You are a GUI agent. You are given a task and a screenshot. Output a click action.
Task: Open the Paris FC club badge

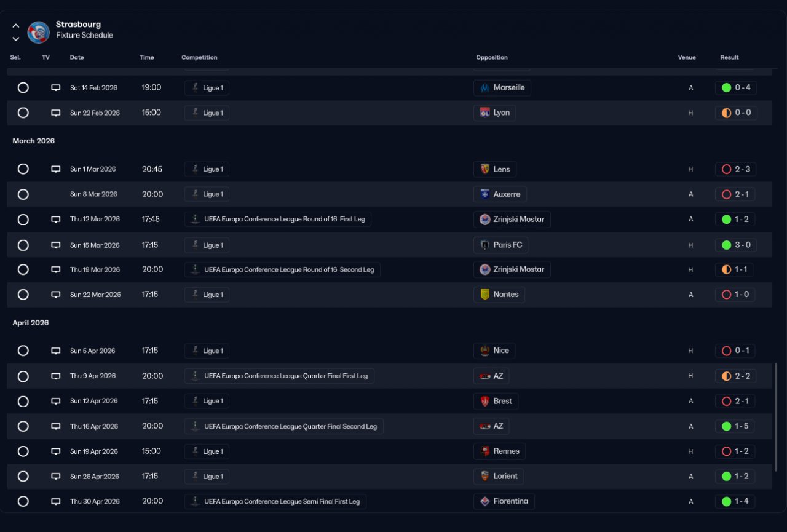coord(485,245)
